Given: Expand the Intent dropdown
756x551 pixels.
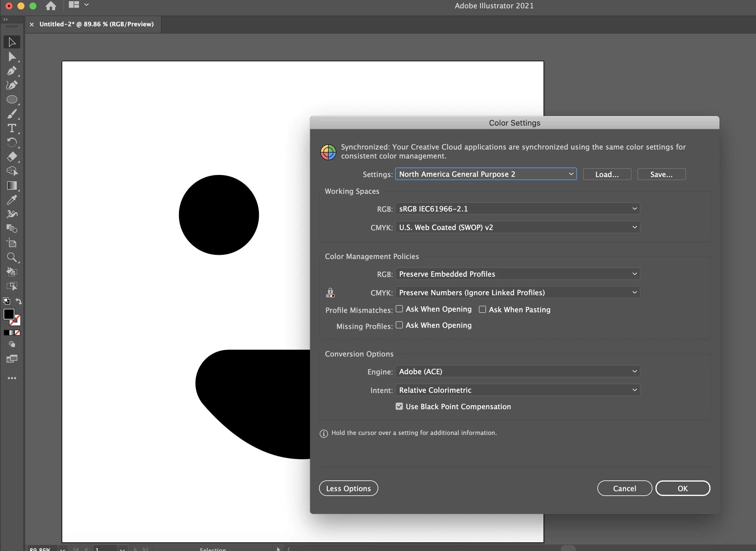Looking at the screenshot, I should click(517, 390).
